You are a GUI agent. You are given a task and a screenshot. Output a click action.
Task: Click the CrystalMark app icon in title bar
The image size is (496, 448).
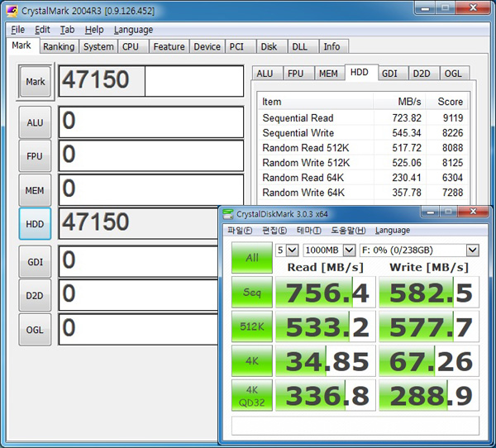[x=12, y=12]
